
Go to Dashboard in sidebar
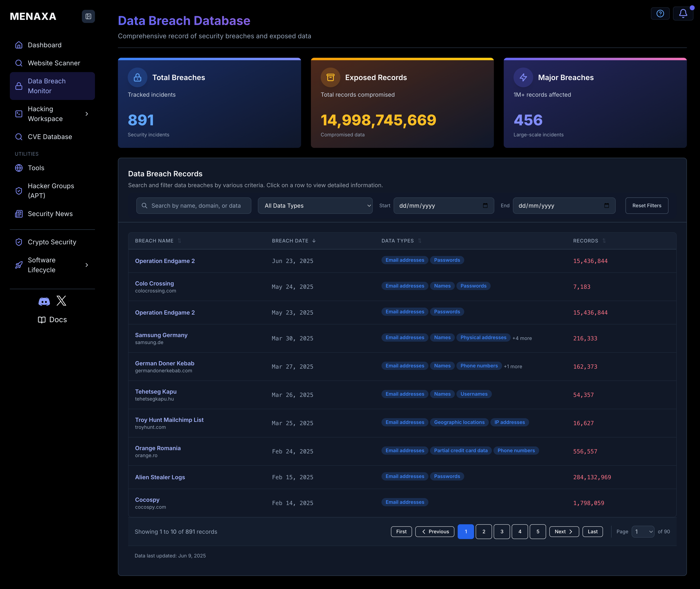click(52, 45)
